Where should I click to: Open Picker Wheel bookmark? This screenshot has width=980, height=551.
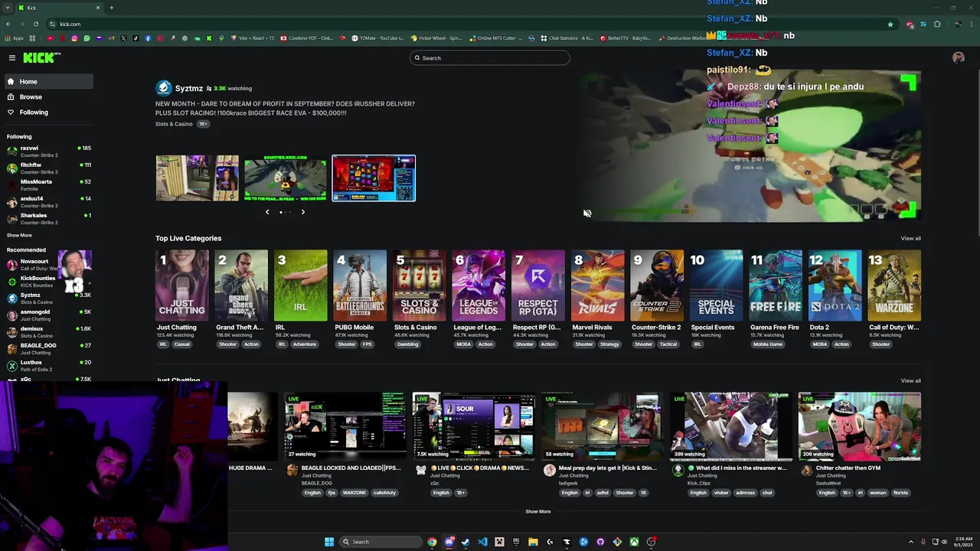[x=436, y=38]
